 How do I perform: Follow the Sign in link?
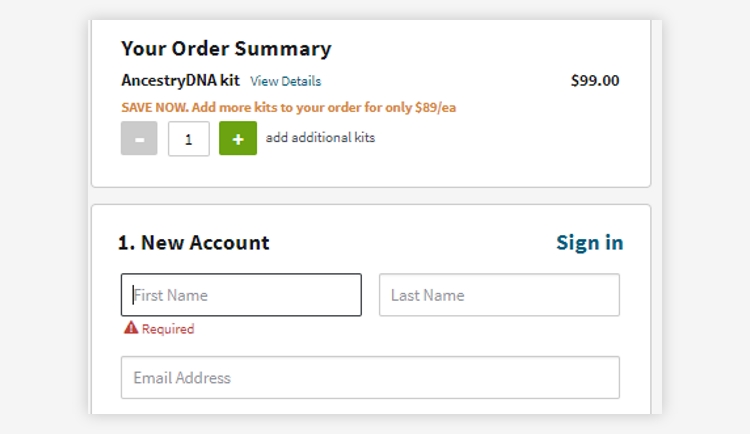coord(589,243)
